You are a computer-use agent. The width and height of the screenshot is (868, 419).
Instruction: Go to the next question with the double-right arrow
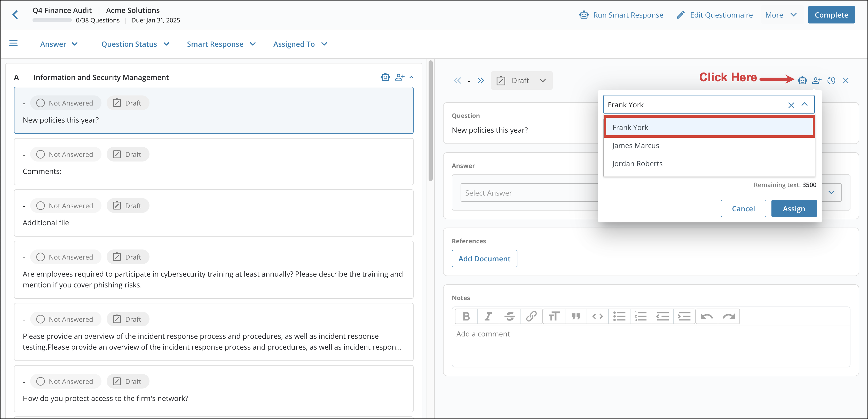coord(480,80)
